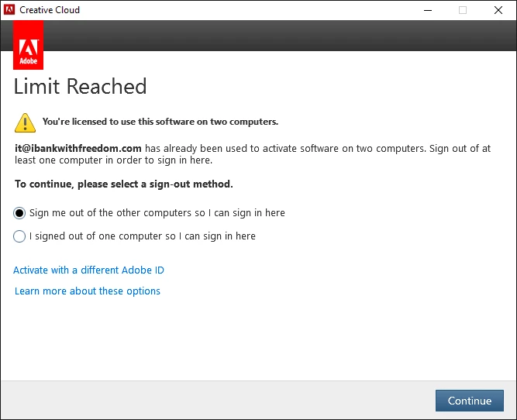
Task: Click the yellow warning triangle icon
Action: tap(25, 123)
